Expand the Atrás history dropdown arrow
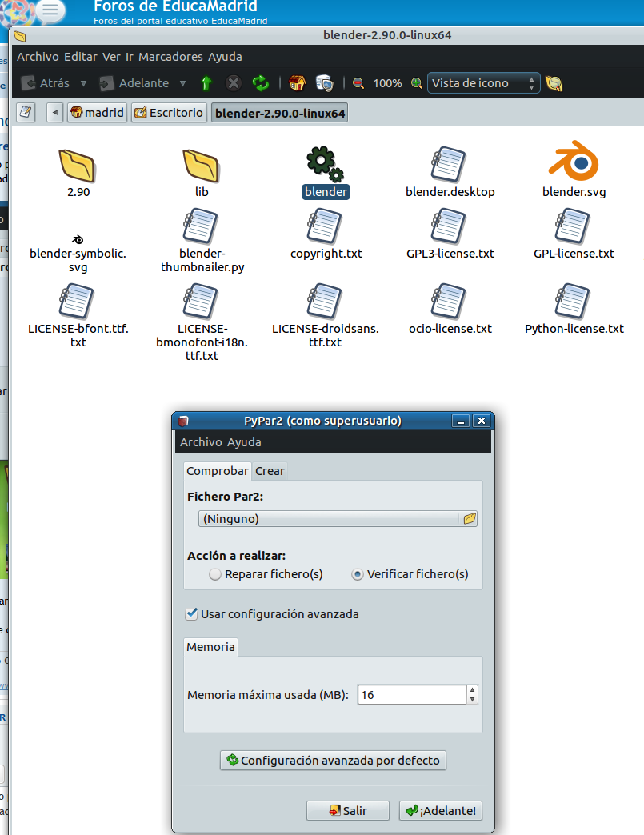The height and width of the screenshot is (835, 644). click(84, 83)
